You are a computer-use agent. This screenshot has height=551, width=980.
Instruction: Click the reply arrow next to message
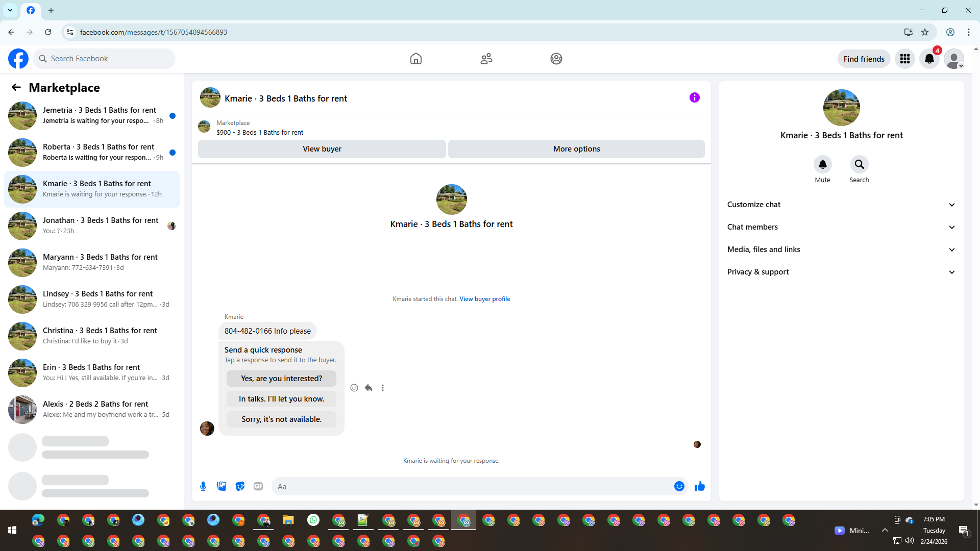point(369,388)
